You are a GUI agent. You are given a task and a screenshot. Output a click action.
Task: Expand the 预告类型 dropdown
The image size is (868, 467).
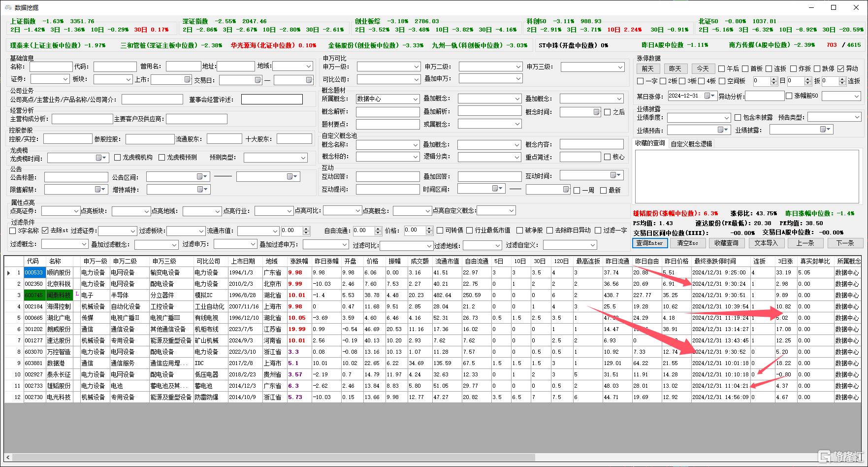(857, 117)
